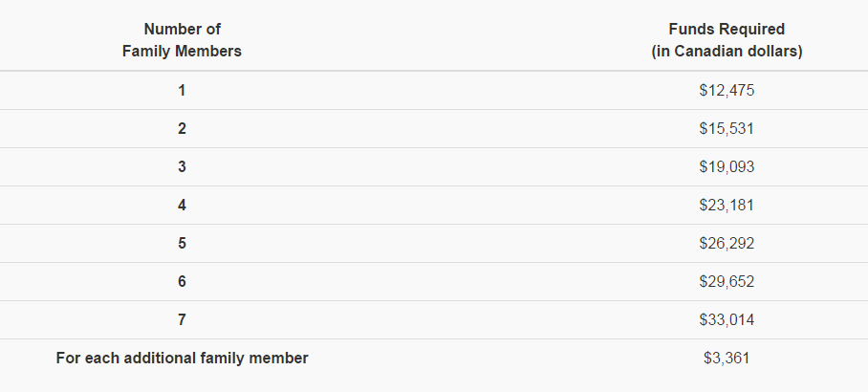Select the family members cell showing 3

pos(182,167)
